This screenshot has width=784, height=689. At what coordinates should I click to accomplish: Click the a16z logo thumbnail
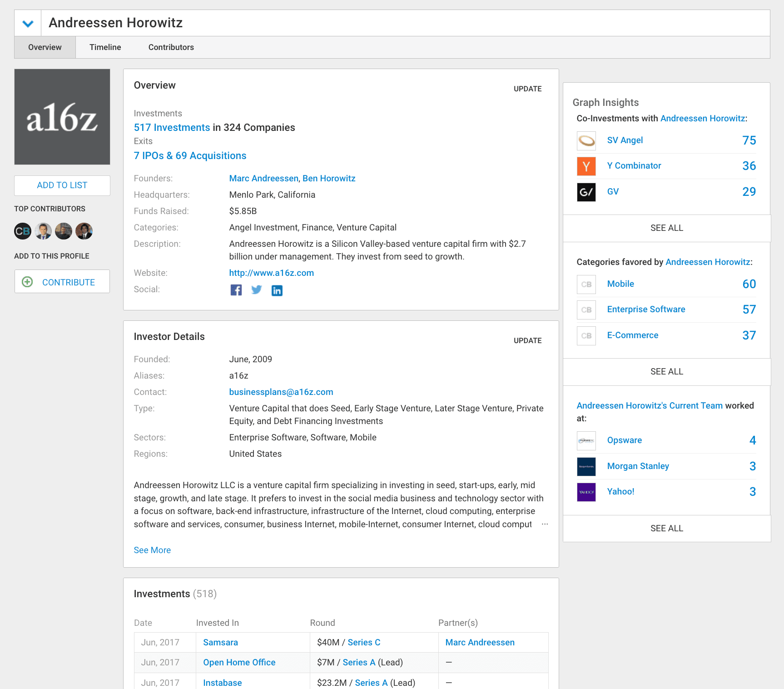(62, 116)
